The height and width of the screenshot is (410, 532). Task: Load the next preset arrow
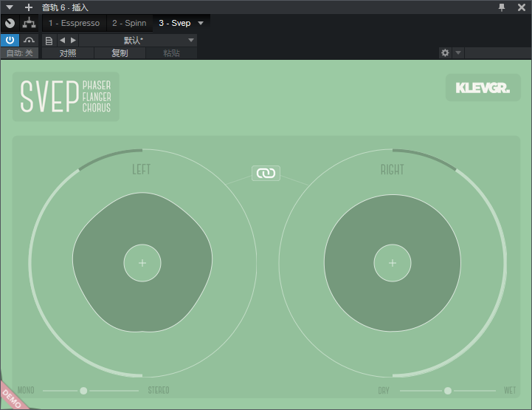point(73,41)
